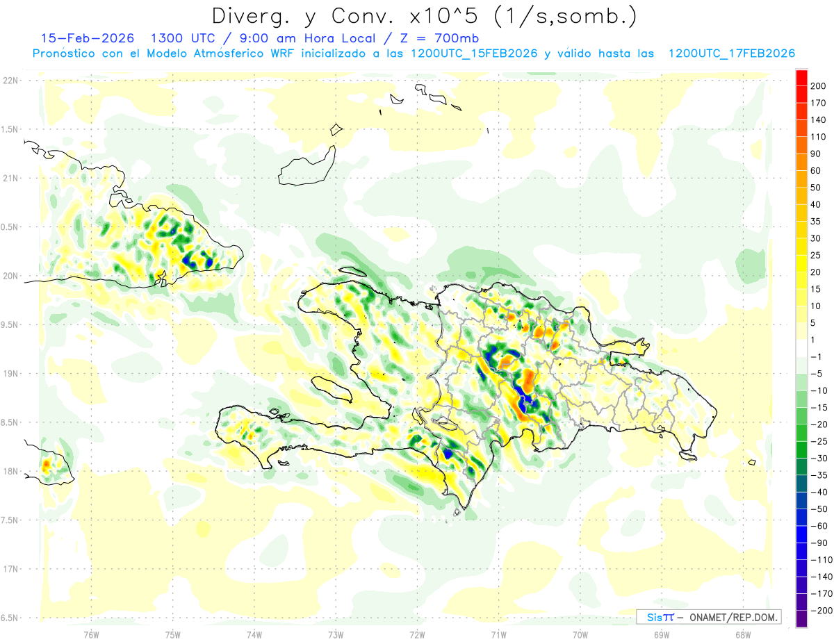
Task: Click the chart title 'Diverg. y Conv. x10^5'
Action: pyautogui.click(x=346, y=15)
